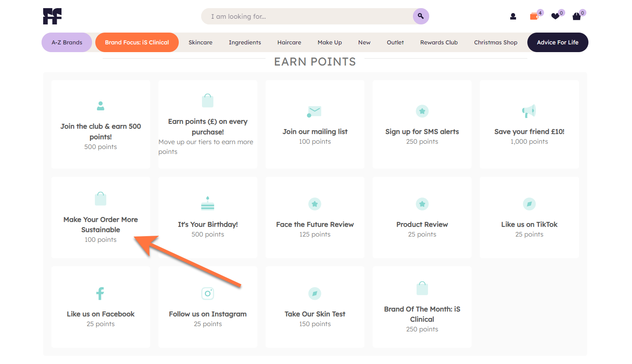
Task: Open the wishlist heart icon
Action: (x=555, y=16)
